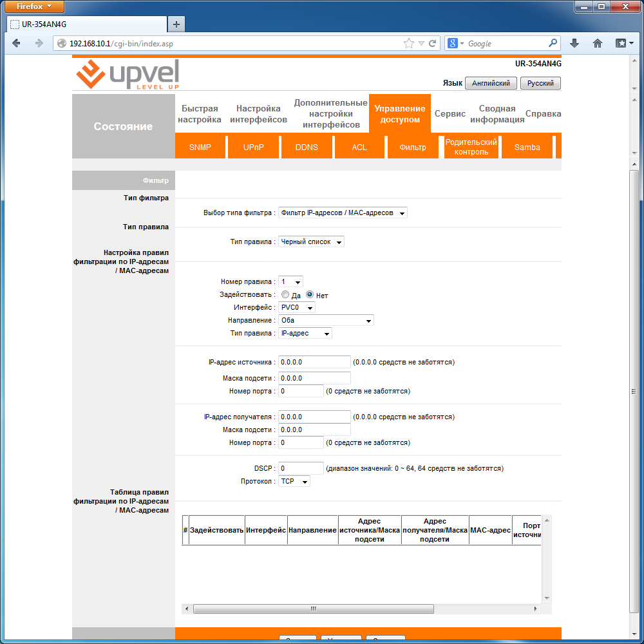Viewport: 644px width, 644px height.
Task: Open the UPnP submenu tab
Action: point(253,147)
